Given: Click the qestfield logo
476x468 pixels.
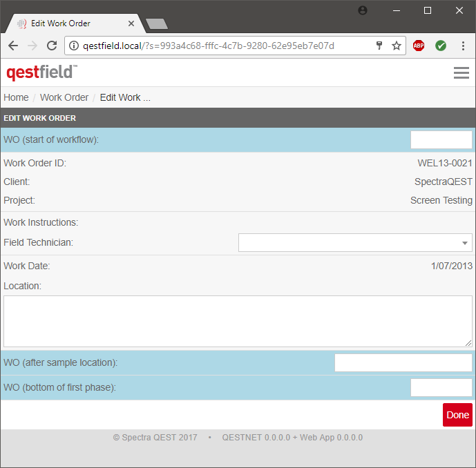Looking at the screenshot, I should [41, 72].
